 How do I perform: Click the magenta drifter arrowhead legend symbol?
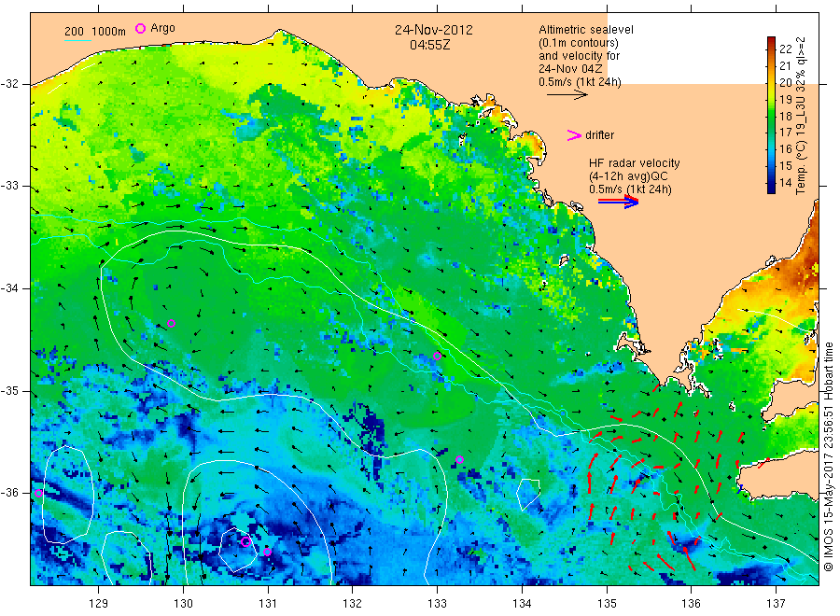[574, 135]
